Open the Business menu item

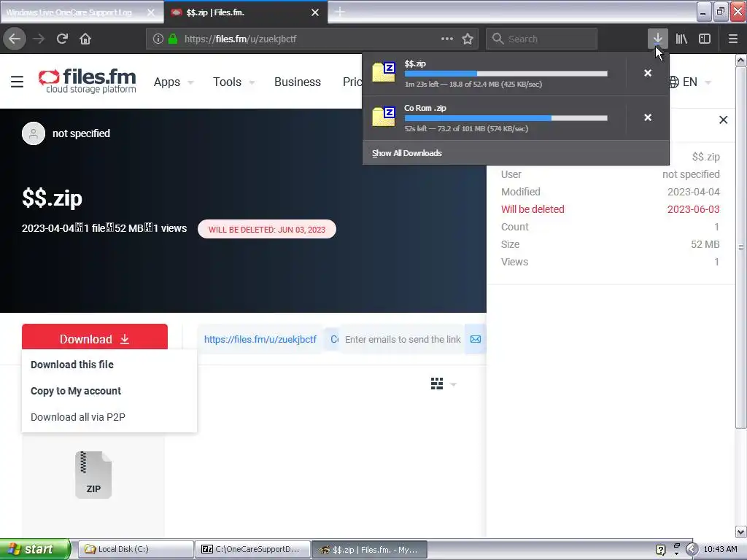click(x=298, y=82)
